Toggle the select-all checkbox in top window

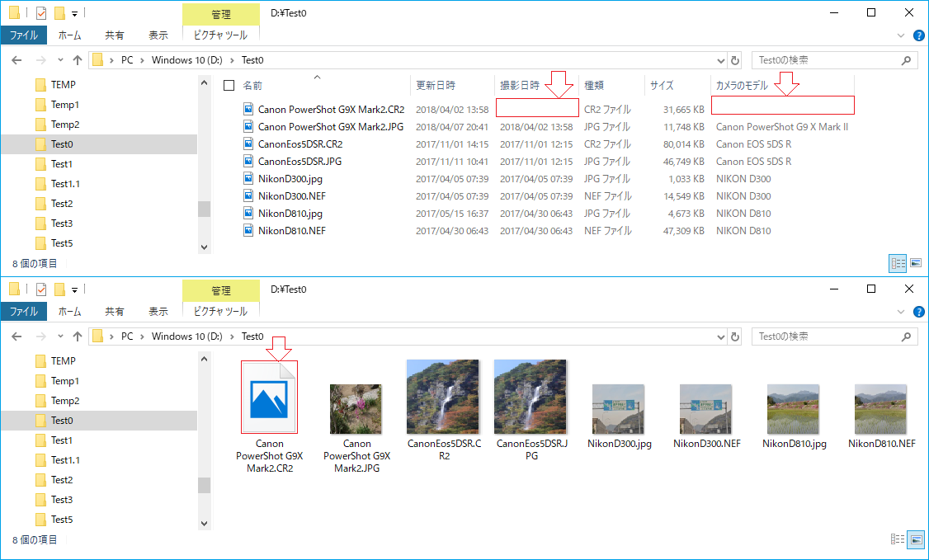[229, 86]
